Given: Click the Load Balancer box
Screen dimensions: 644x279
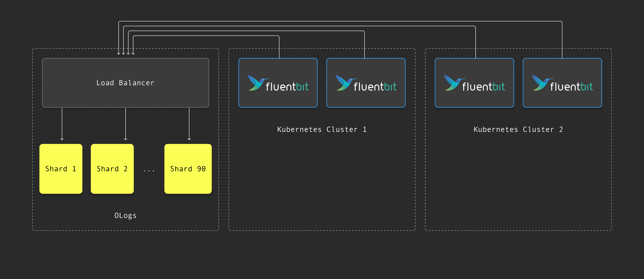Looking at the screenshot, I should [x=125, y=83].
